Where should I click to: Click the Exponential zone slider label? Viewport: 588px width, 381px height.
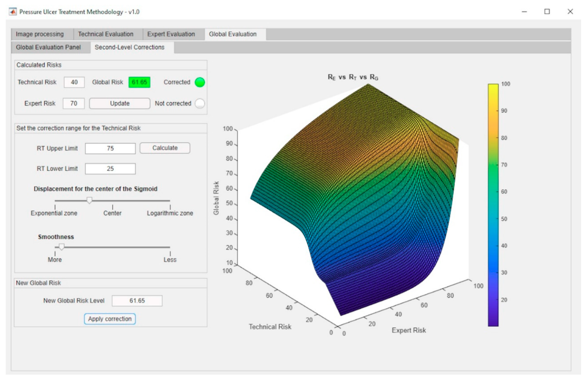click(x=54, y=213)
